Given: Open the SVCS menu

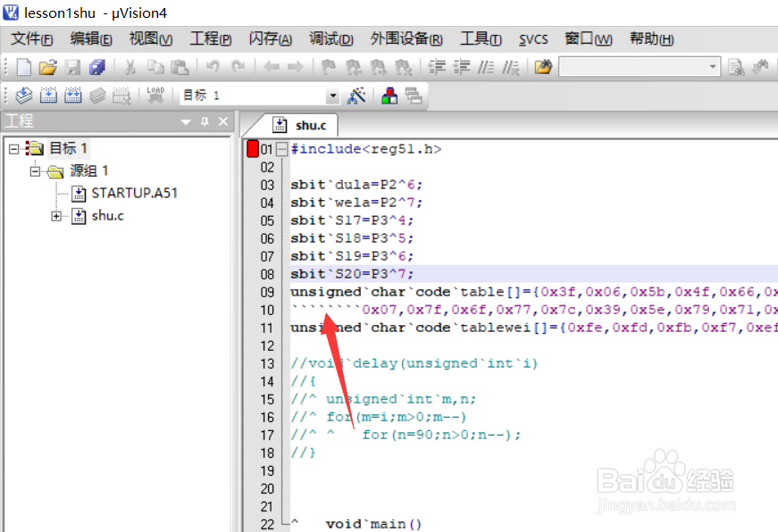Looking at the screenshot, I should click(x=534, y=39).
